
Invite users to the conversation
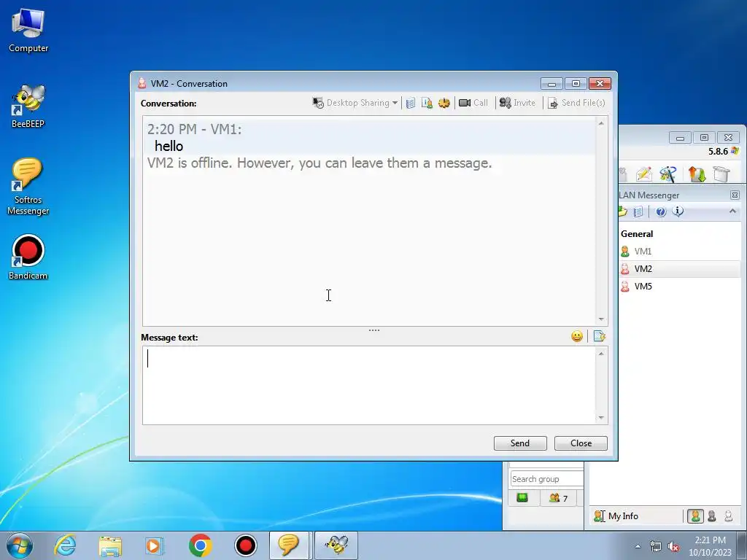[x=517, y=103]
